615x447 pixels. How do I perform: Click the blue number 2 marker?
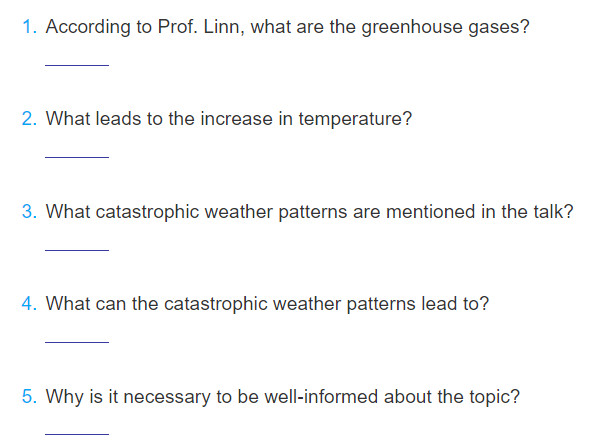[29, 119]
